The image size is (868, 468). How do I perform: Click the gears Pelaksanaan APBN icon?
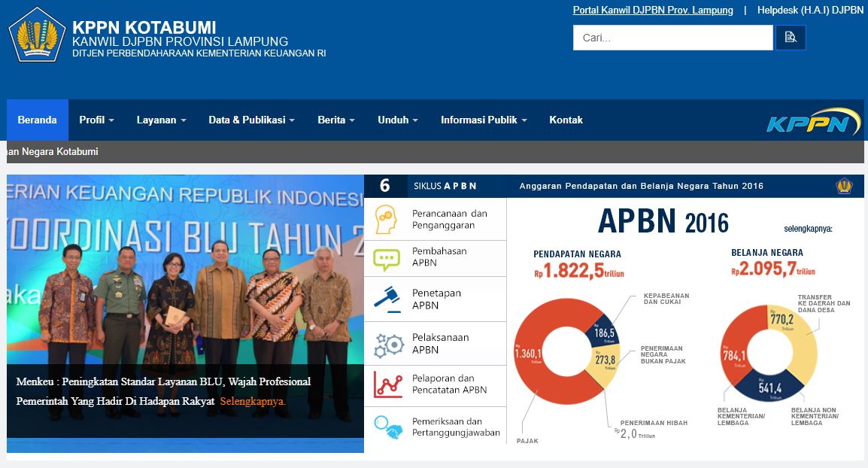[389, 345]
